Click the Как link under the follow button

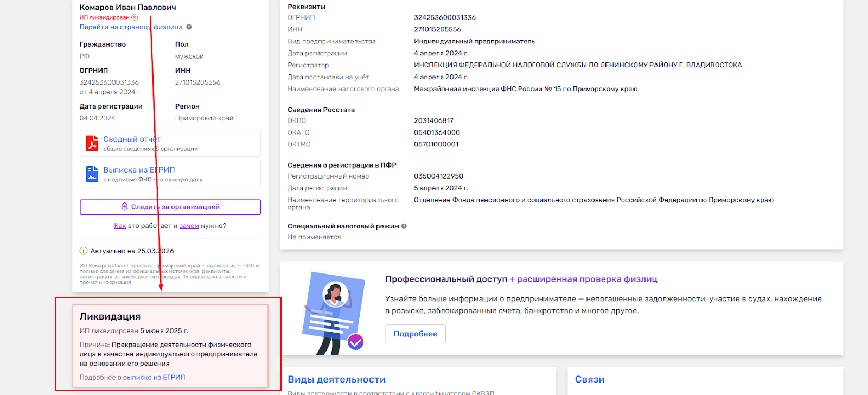click(x=120, y=226)
